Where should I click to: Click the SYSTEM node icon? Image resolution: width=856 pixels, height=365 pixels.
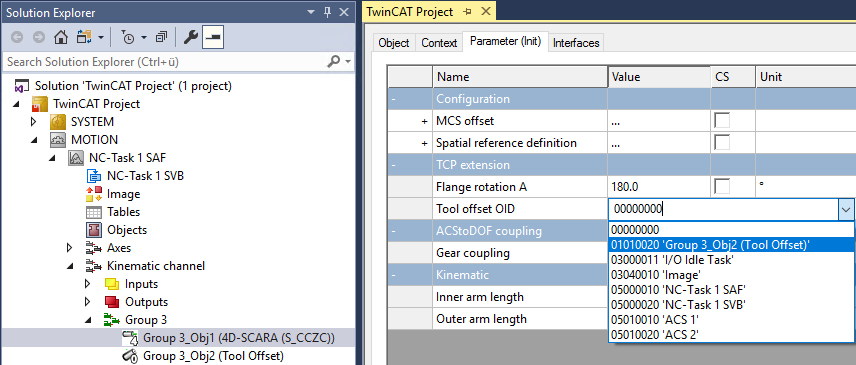tap(58, 122)
